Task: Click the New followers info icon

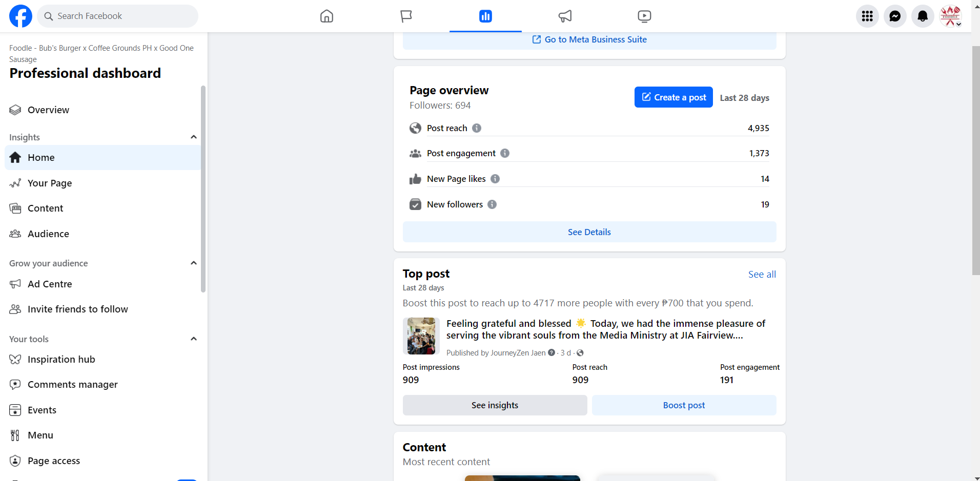Action: point(492,204)
